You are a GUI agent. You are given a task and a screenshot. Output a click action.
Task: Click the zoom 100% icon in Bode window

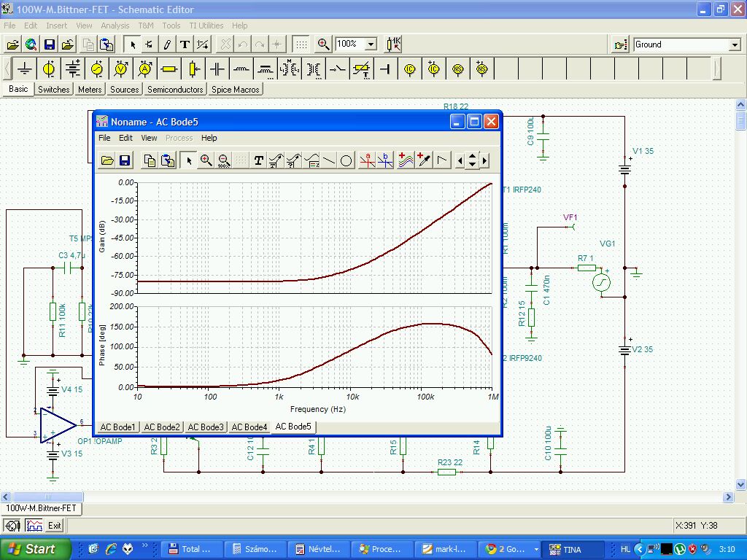[x=224, y=160]
